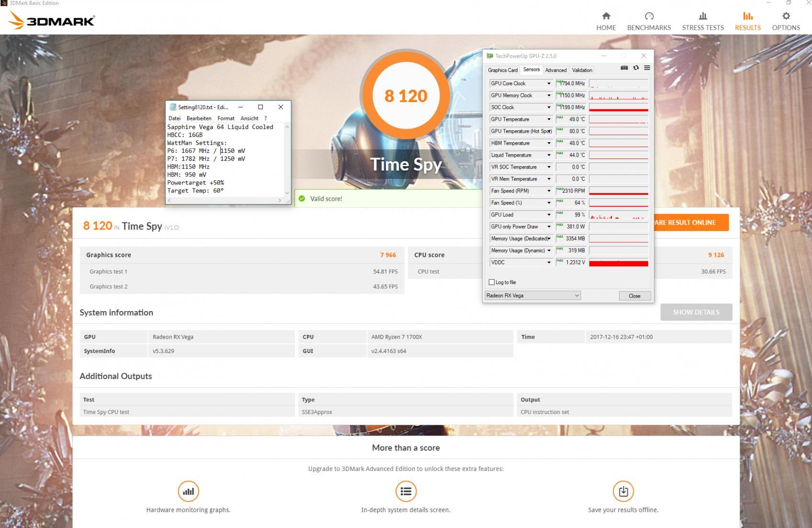812x528 pixels.
Task: Expand the Memory Usage (Dynamic) sensor dropdown
Action: [x=549, y=251]
